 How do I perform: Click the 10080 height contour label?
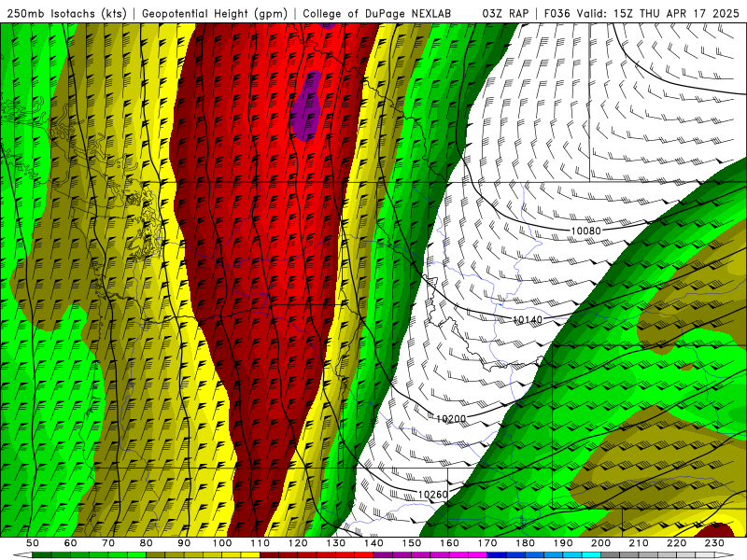(x=585, y=231)
